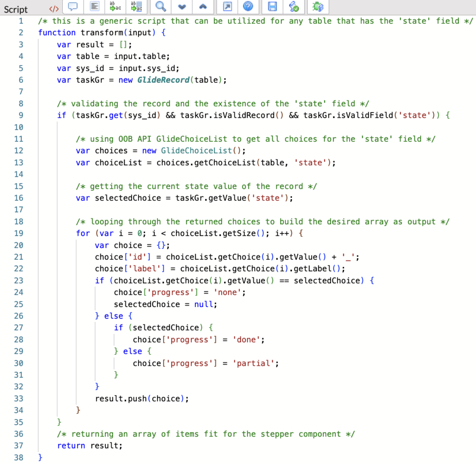This screenshot has width=476, height=464.
Task: Click 'choiceList.getSize' on line 19
Action: (213, 233)
